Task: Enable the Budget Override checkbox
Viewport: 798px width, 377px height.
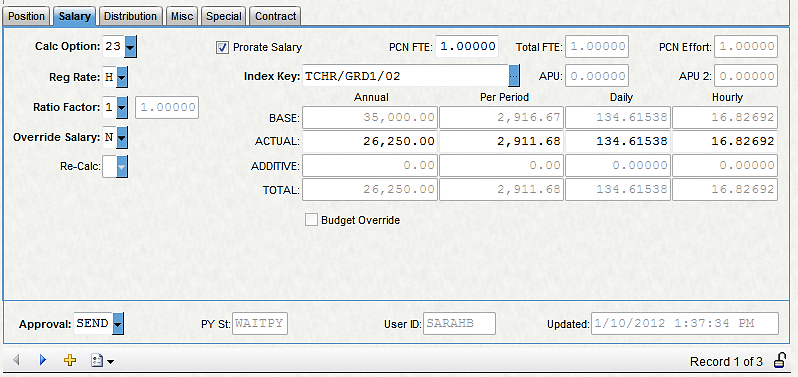Action: pos(311,220)
